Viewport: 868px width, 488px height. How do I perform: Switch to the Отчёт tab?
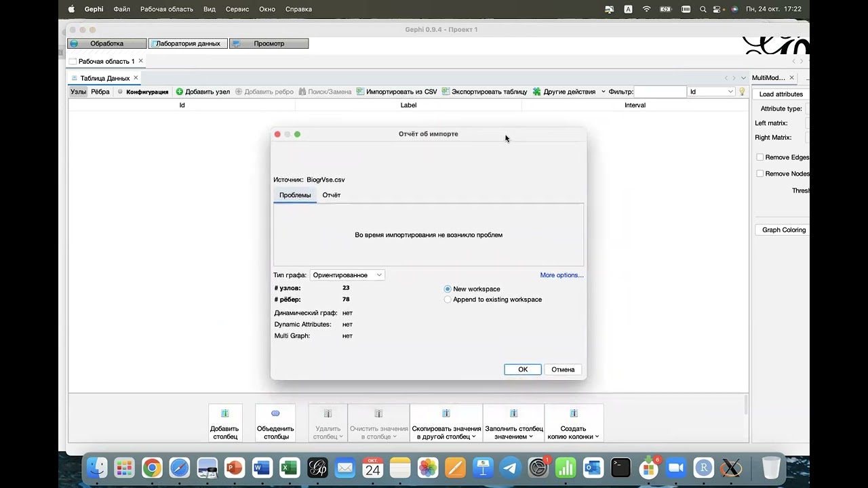pos(332,195)
